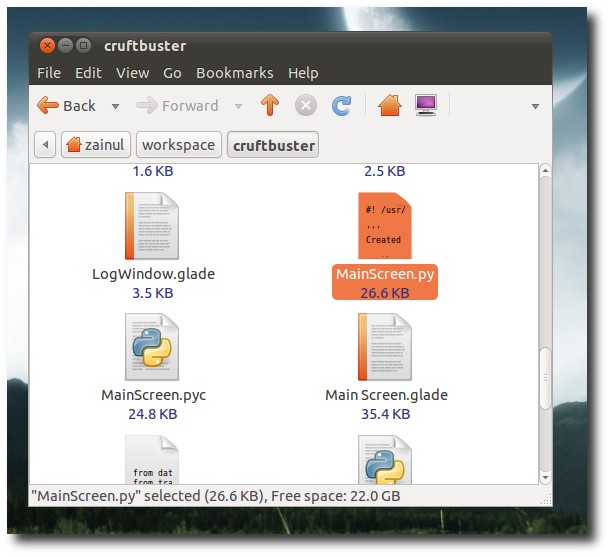
Task: Open the Computer icon in toolbar
Action: point(426,105)
